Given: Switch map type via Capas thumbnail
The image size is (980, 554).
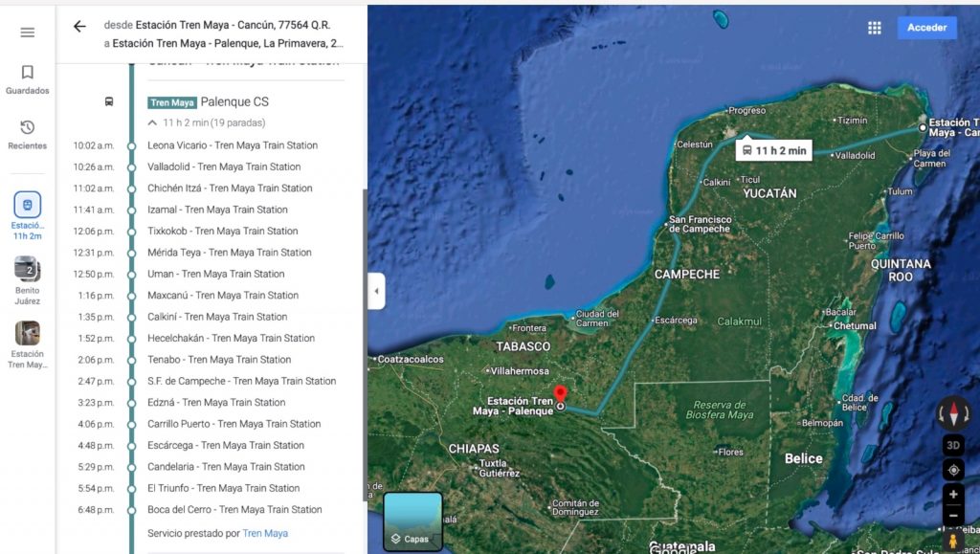Looking at the screenshot, I should tap(412, 521).
